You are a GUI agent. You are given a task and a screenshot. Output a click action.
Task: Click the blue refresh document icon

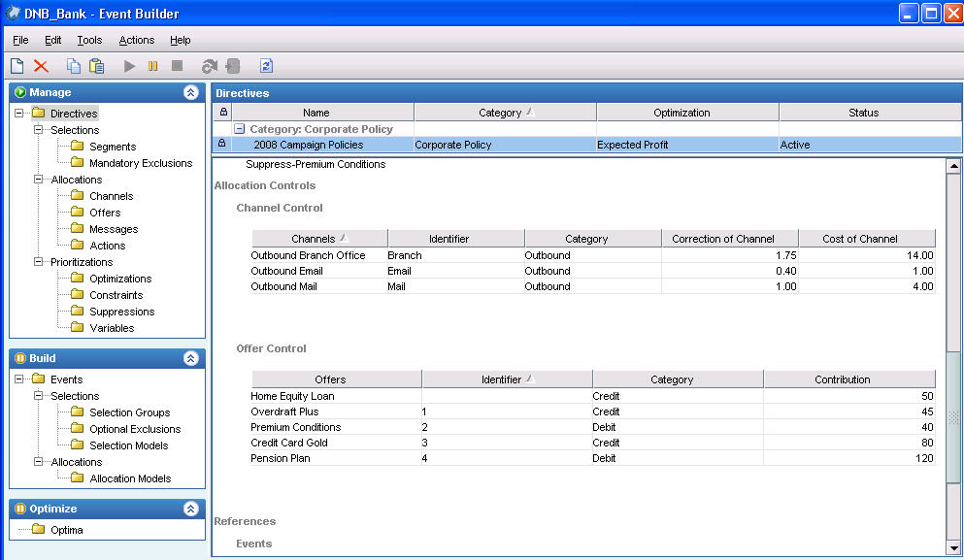pos(266,66)
